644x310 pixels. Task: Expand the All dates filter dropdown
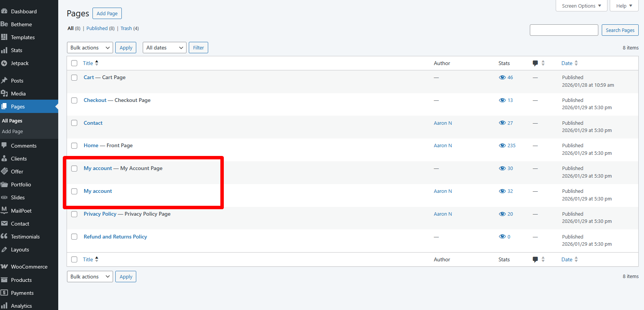[164, 48]
